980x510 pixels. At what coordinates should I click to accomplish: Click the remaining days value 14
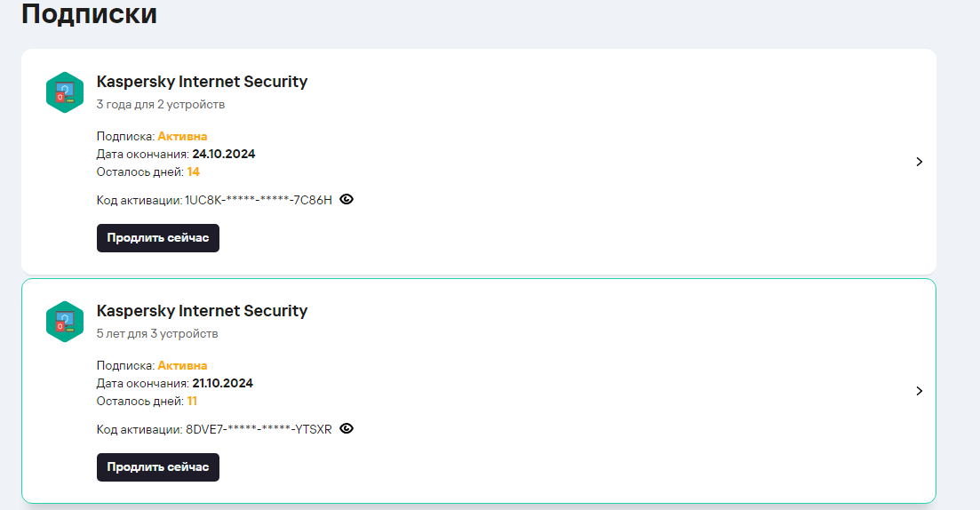point(194,171)
